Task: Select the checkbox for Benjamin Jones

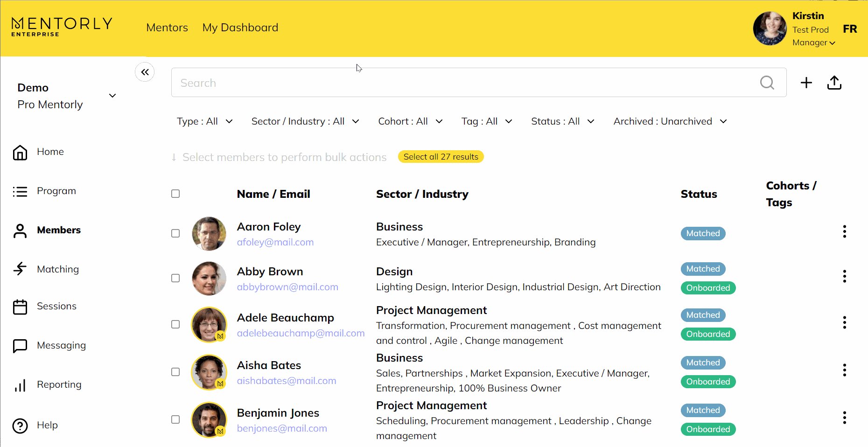Action: click(175, 419)
